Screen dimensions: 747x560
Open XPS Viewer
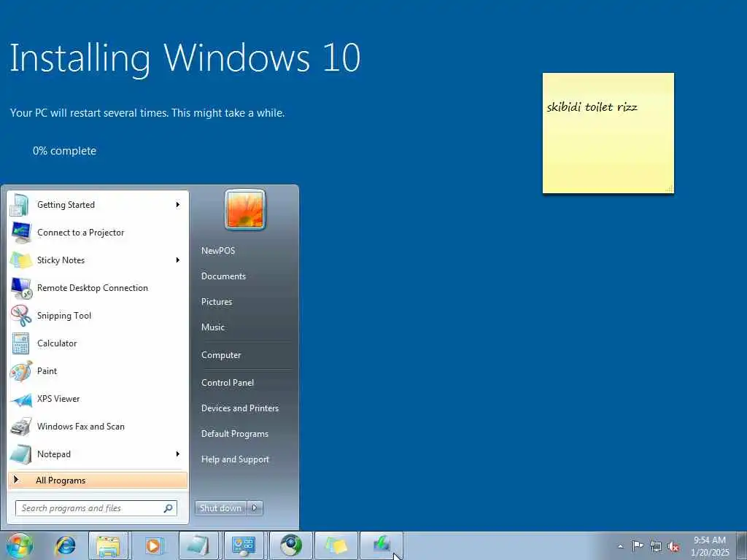click(x=98, y=399)
